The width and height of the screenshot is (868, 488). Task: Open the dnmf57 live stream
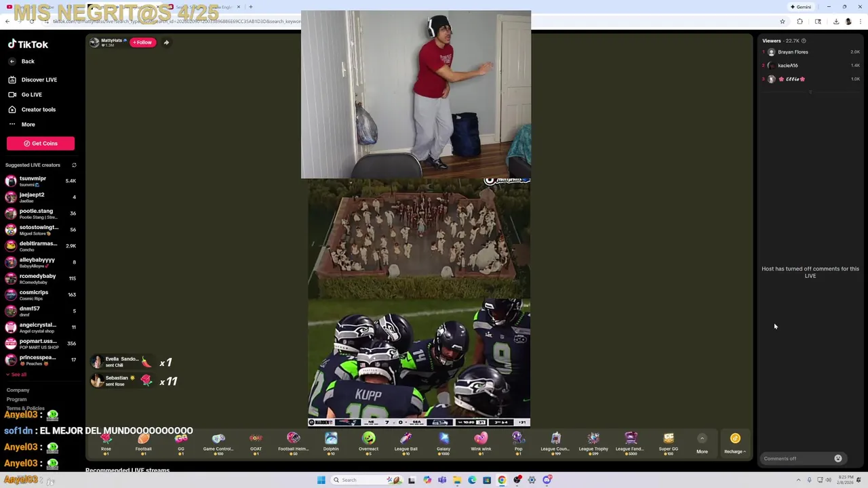pos(41,311)
